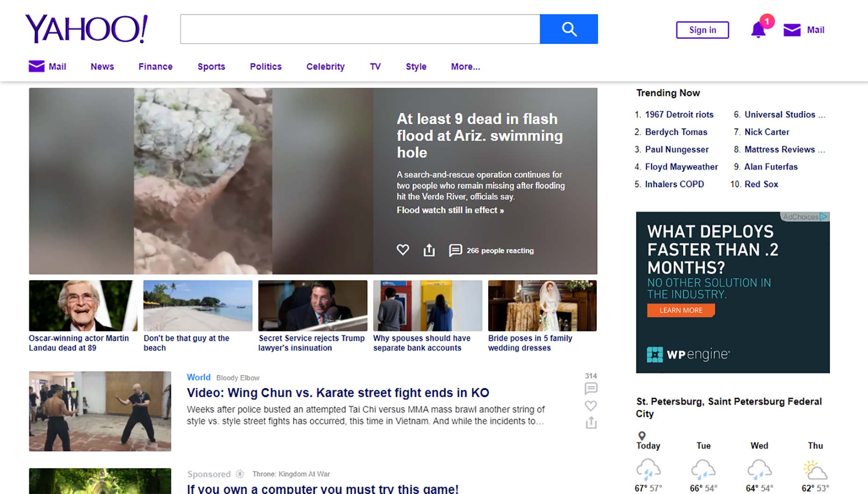The image size is (868, 494).
Task: Share the flash flood story
Action: click(429, 250)
